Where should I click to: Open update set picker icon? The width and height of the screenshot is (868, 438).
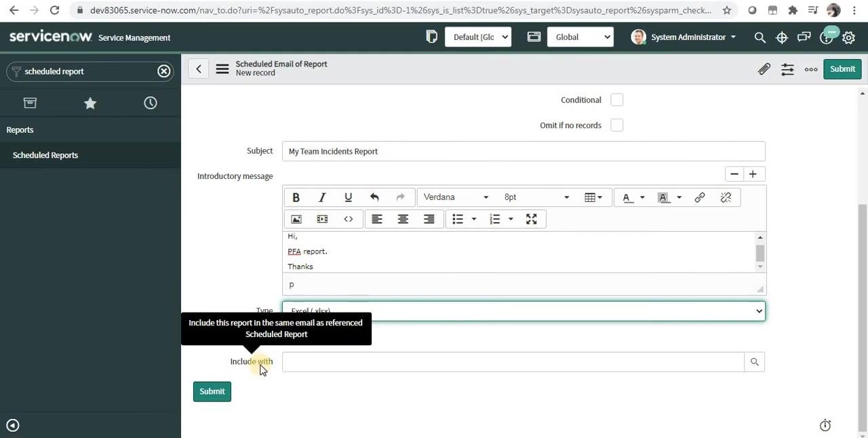click(432, 37)
